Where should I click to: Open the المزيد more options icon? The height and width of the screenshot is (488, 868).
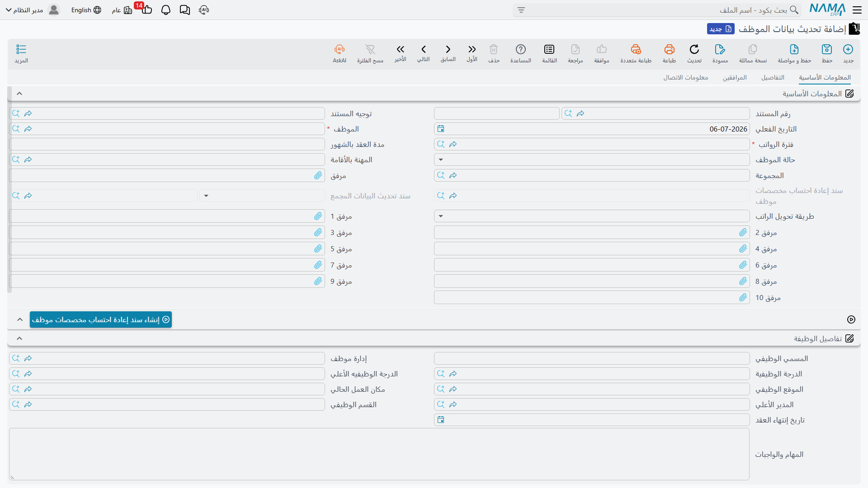(x=21, y=49)
